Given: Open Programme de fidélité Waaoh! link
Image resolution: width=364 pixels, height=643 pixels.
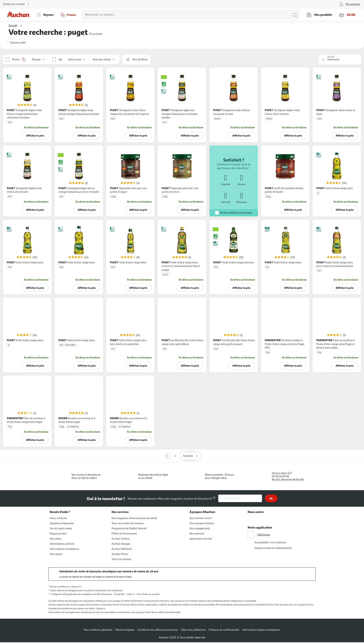Looking at the screenshot, I should [129, 528].
